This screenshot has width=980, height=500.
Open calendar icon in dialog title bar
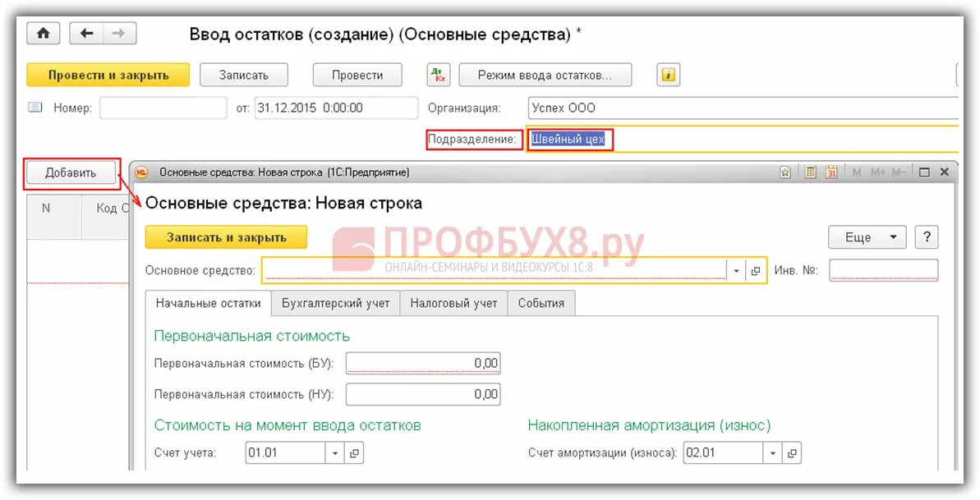(831, 172)
